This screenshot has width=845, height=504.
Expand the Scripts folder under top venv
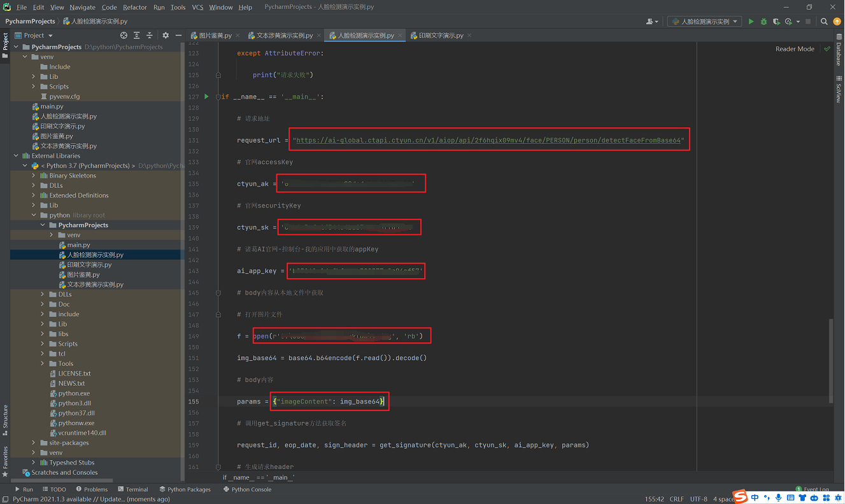(x=34, y=87)
